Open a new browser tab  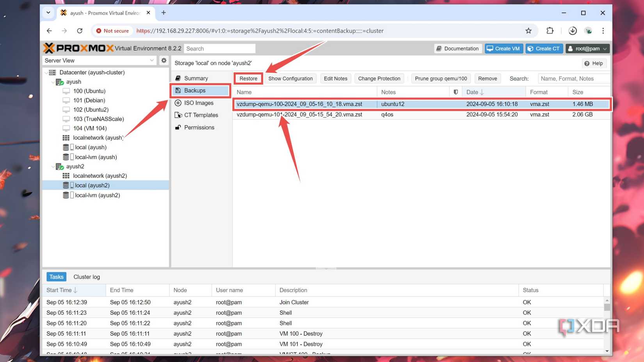pyautogui.click(x=164, y=13)
